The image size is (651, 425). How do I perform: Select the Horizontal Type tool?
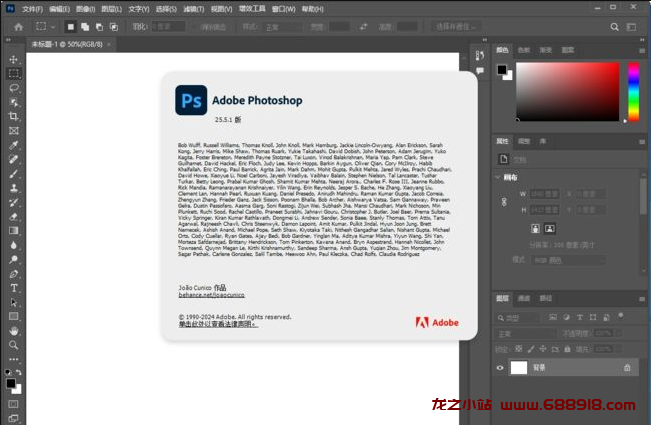pos(14,288)
